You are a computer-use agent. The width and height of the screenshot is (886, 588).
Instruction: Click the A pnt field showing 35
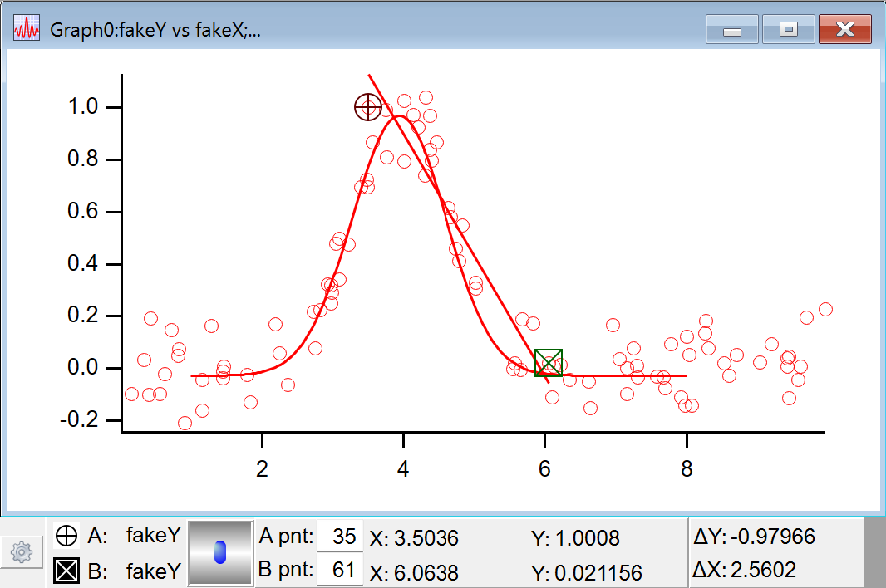tap(340, 537)
